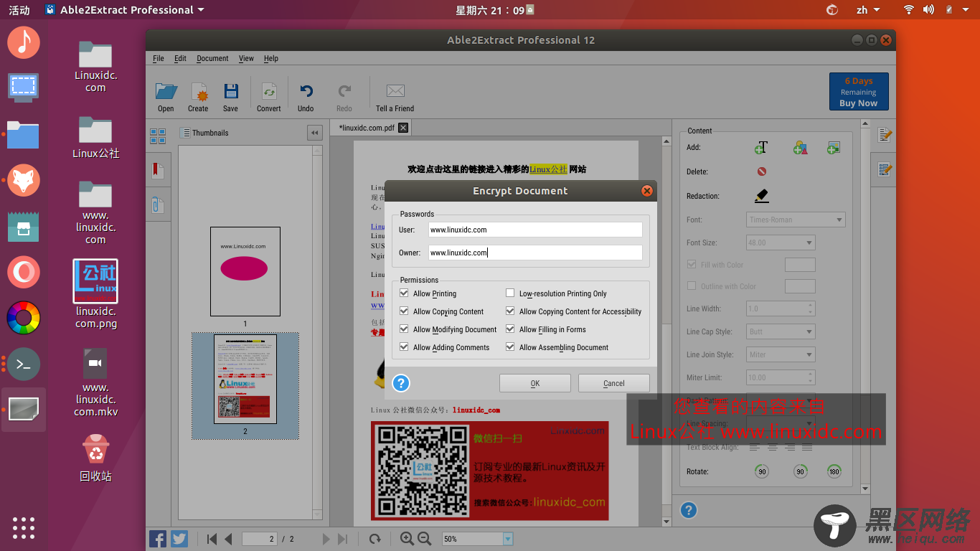Close the linuxidc.com.pdf tab

pos(403,128)
